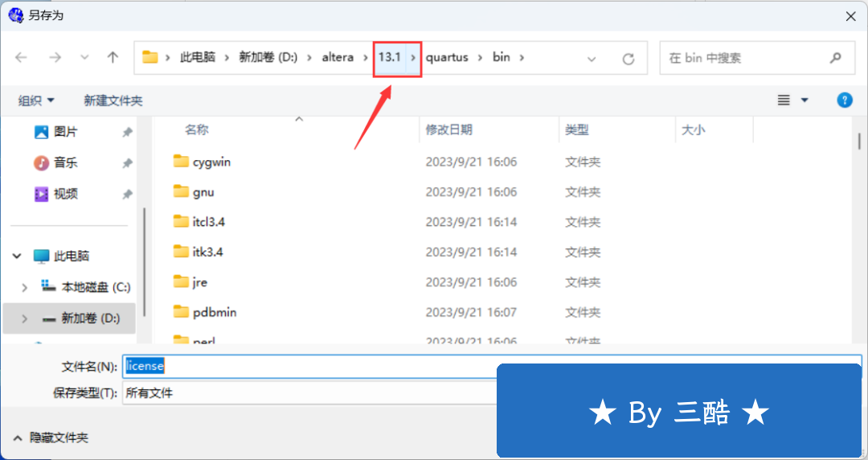868x460 pixels.
Task: Collapse the 此电脑 tree node
Action: pos(17,257)
